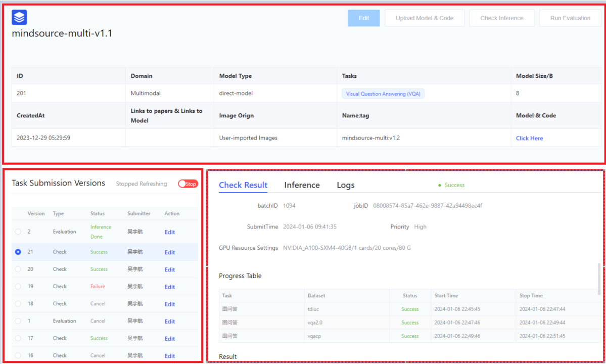Edit version 21 submission
606x364 pixels.
[x=170, y=252]
